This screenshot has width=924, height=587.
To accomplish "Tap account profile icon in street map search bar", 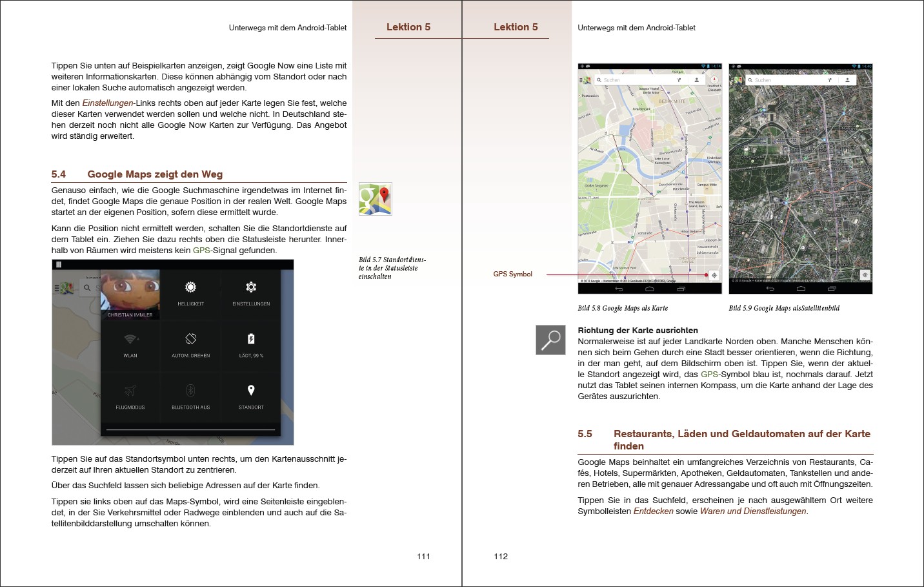I will 696,80.
